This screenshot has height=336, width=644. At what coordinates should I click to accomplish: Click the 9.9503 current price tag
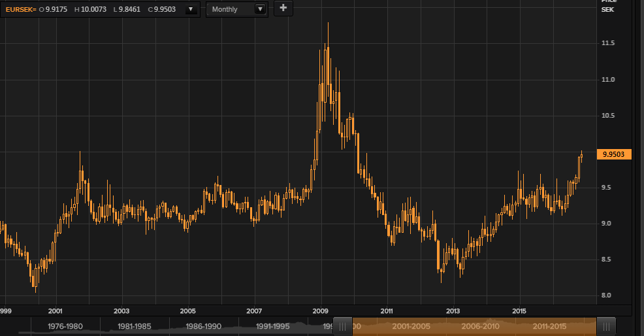pos(613,154)
